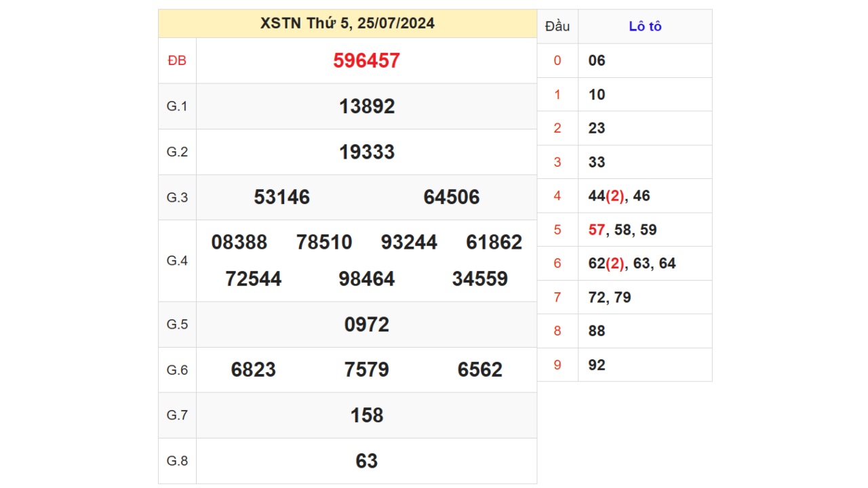
Task: Click head digit 8 in Đầu column
Action: click(557, 331)
